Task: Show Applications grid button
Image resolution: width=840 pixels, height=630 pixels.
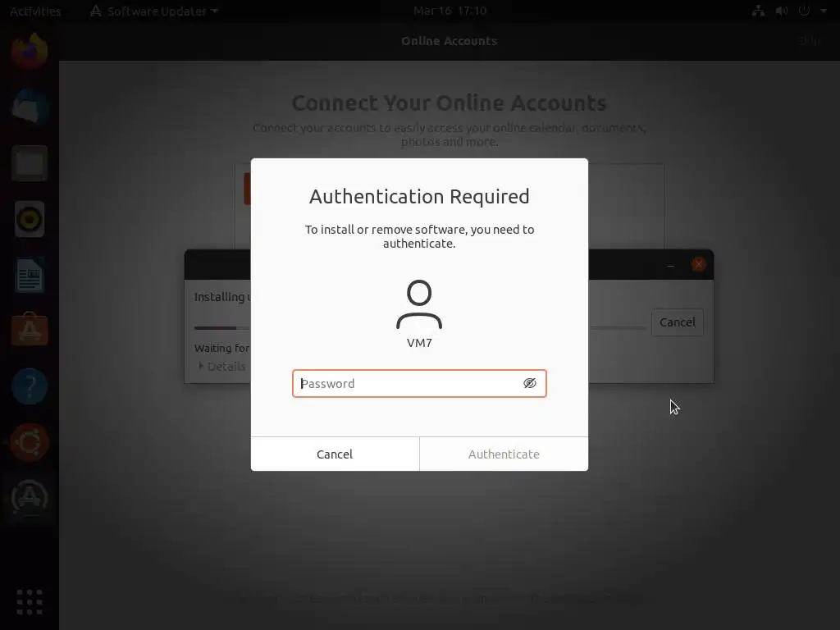Action: [x=30, y=602]
